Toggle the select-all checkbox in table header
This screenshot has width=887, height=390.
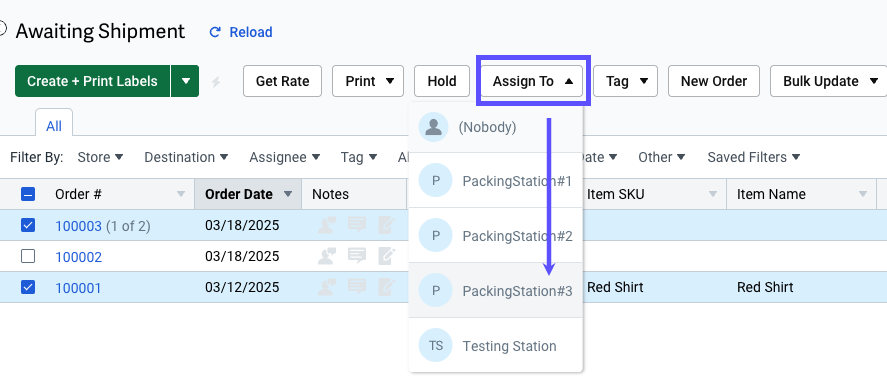click(x=28, y=194)
